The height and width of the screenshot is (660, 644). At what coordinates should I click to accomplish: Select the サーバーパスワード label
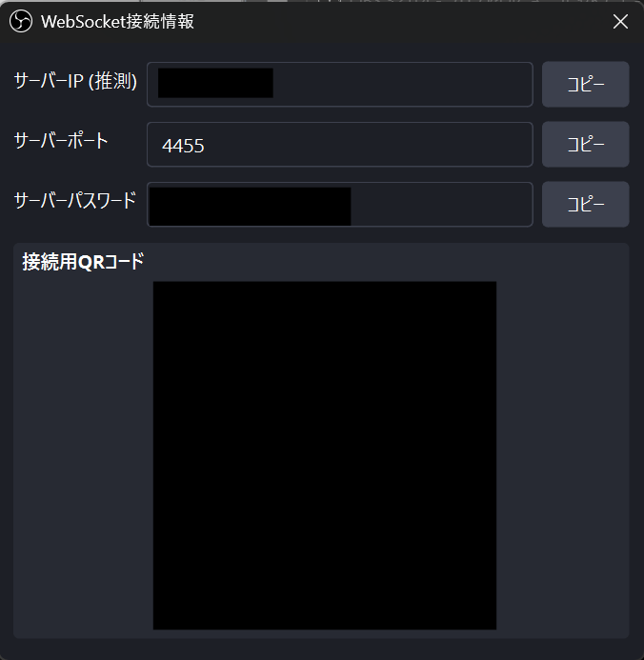tap(75, 200)
